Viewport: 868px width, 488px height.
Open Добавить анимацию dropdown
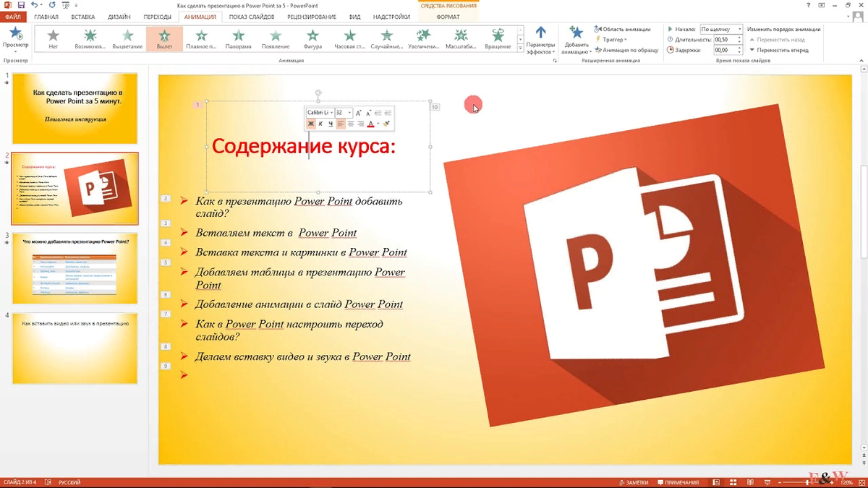(x=576, y=40)
